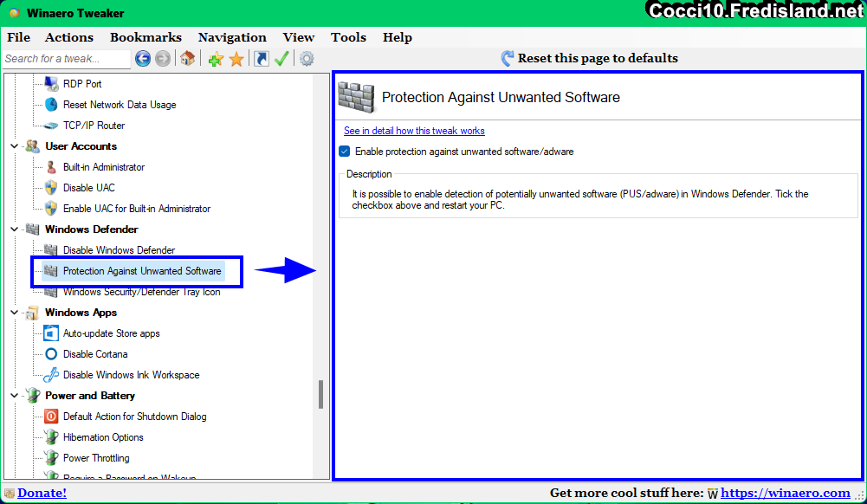Open the Help menu
Screen dimensions: 867x504
pos(397,37)
